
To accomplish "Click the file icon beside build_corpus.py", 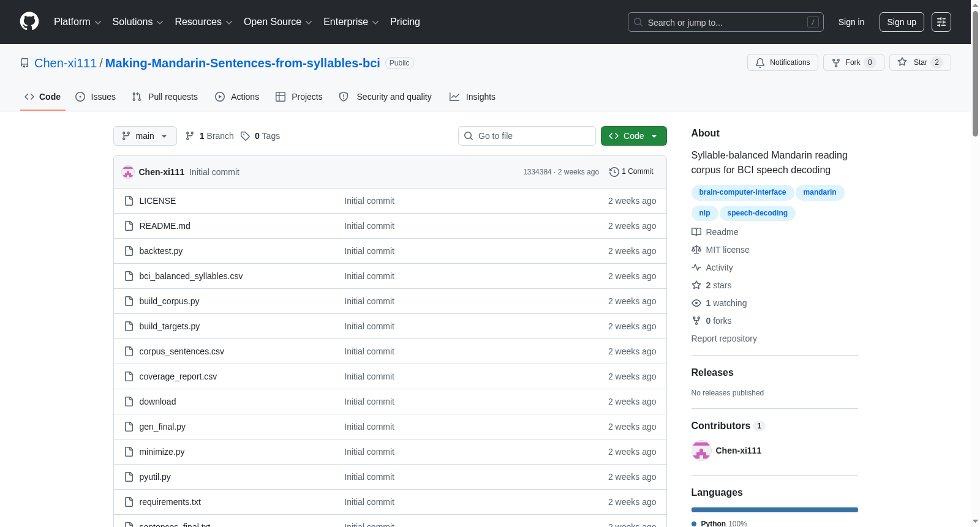I will (x=129, y=301).
